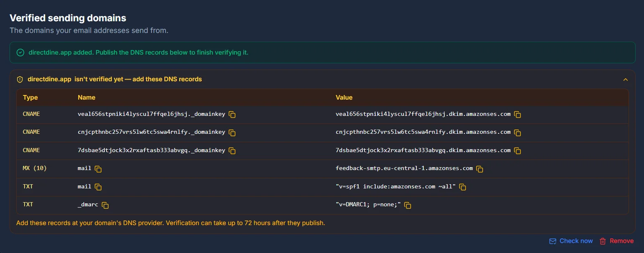Select the veal656stpniki4lyscul7ffqel6jhsj._domainkey name text

coord(151,114)
